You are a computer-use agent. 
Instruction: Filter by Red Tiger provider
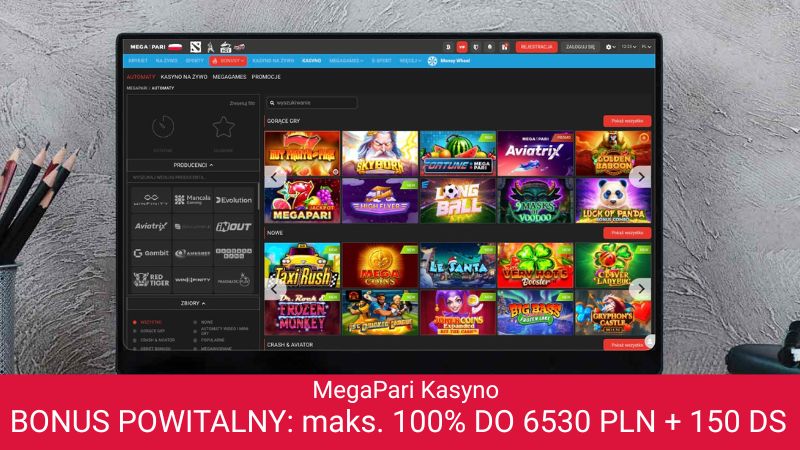tap(151, 280)
